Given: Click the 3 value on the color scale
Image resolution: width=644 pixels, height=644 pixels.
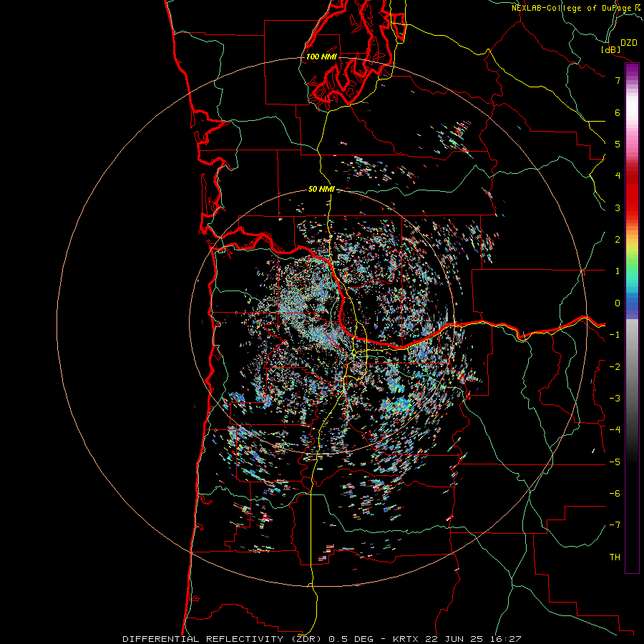Looking at the screenshot, I should 618,208.
